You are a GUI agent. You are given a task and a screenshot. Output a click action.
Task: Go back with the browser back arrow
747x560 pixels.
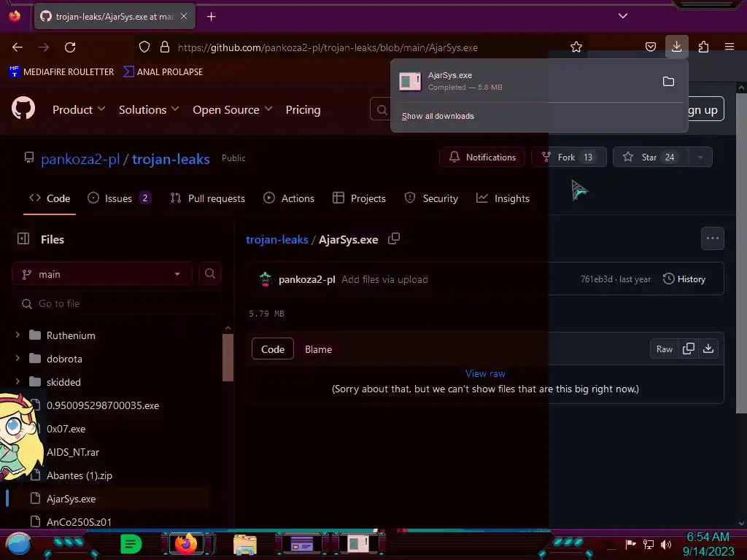tap(18, 47)
